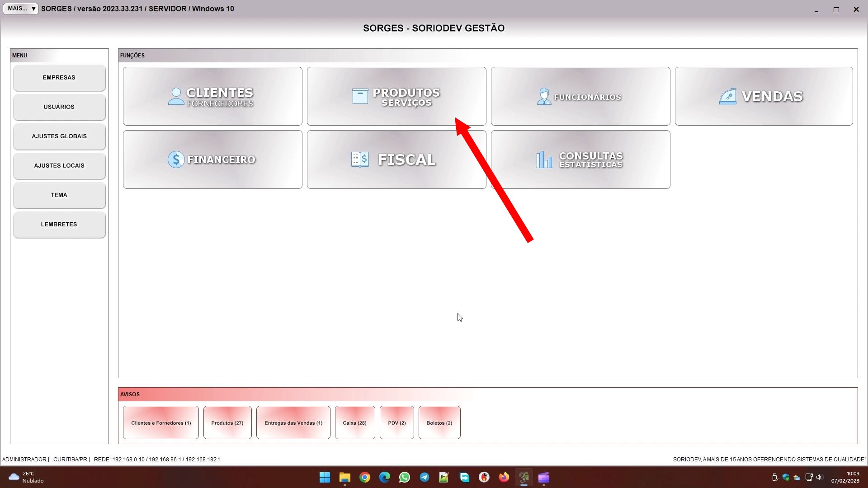This screenshot has height=488, width=868.
Task: Open the Caixa (28) notice
Action: 355,423
